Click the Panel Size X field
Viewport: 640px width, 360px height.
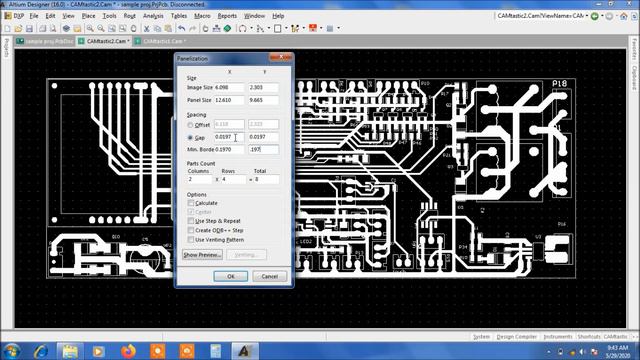[x=229, y=100]
